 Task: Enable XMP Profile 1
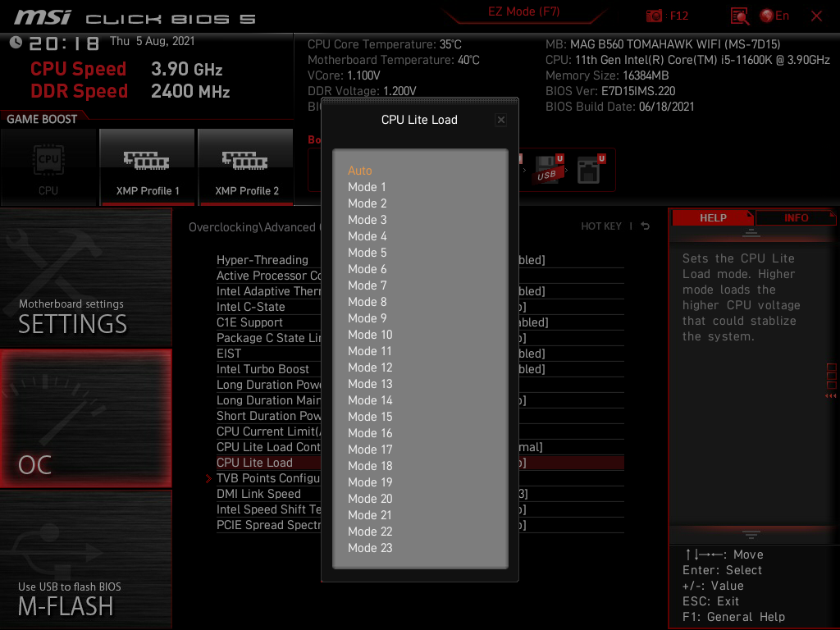tap(148, 167)
